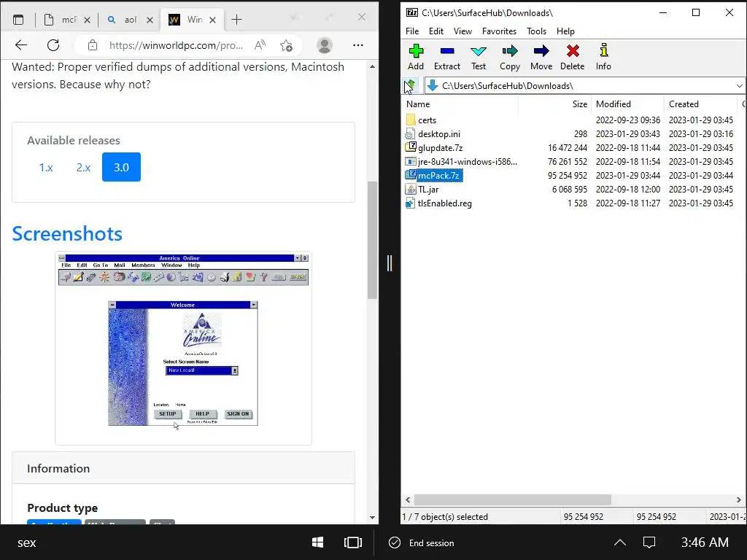747x560 pixels.
Task: Select the TL.jar file icon
Action: 410,189
